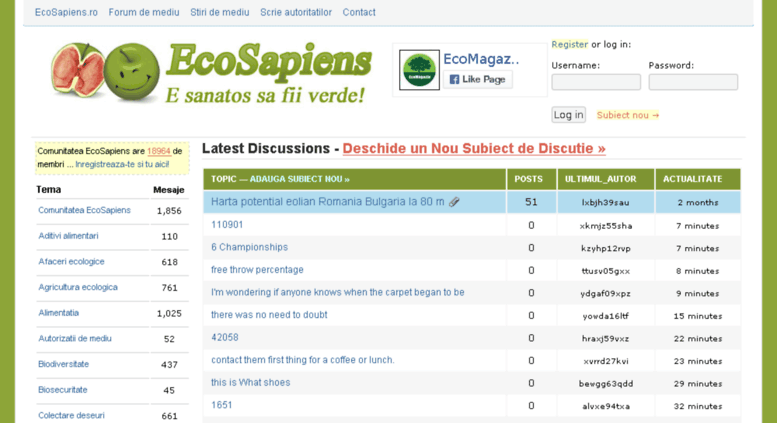
Task: Click Inregistreaza-te si tu aici link
Action: click(122, 164)
